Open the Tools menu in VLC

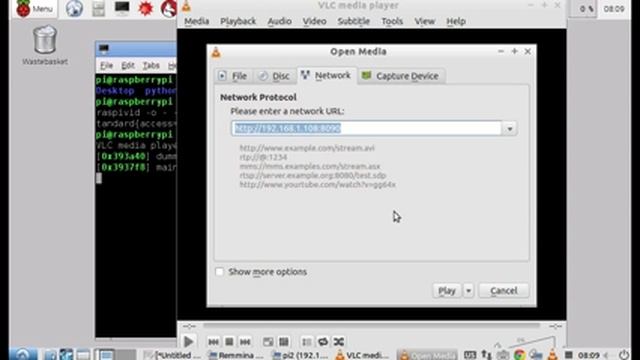pyautogui.click(x=392, y=21)
